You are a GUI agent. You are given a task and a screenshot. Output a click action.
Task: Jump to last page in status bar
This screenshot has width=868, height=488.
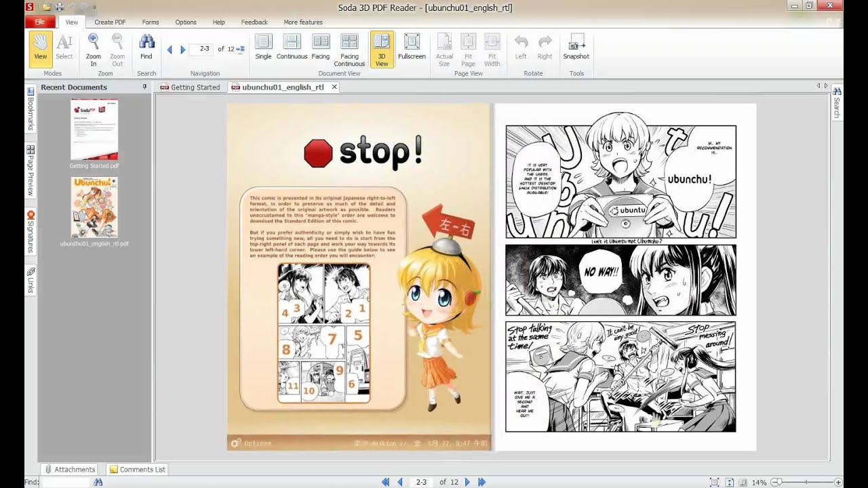coord(482,482)
